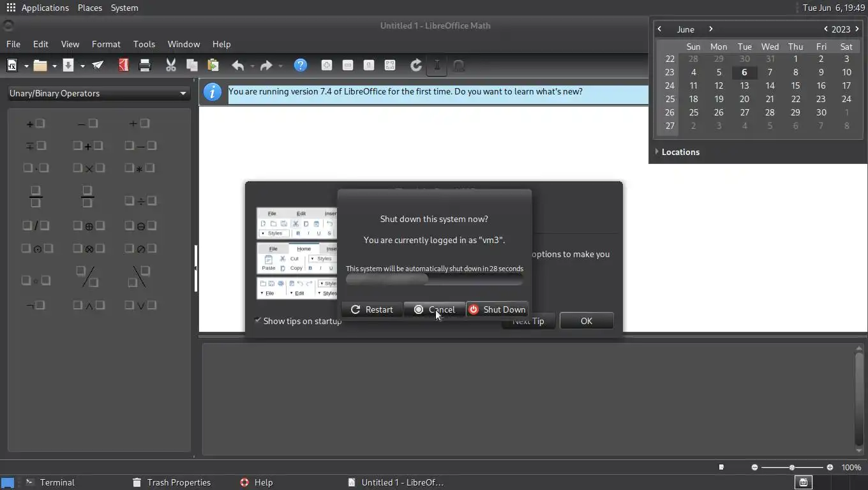Screen dimensions: 868x490
Task: Insert the logical AND operator
Action: (88, 305)
